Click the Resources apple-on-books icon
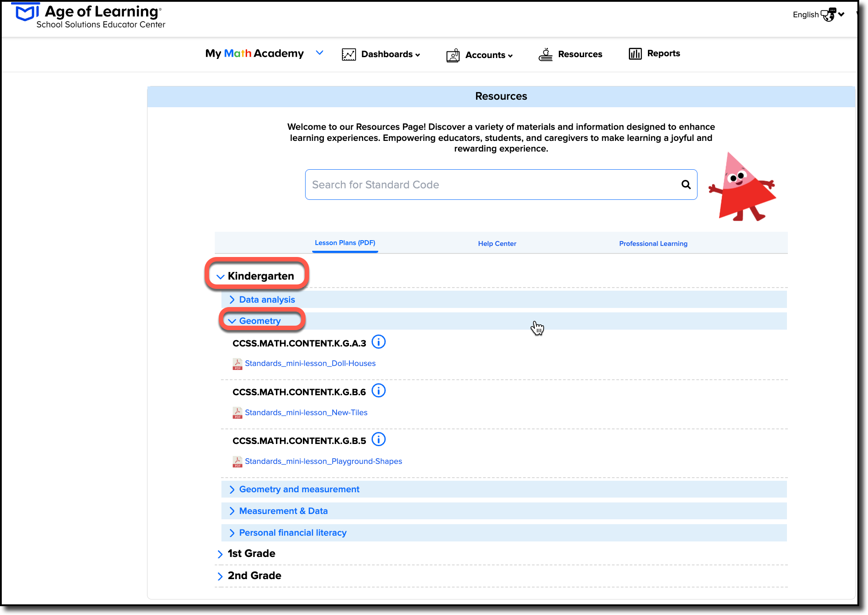The image size is (868, 615). coord(546,54)
